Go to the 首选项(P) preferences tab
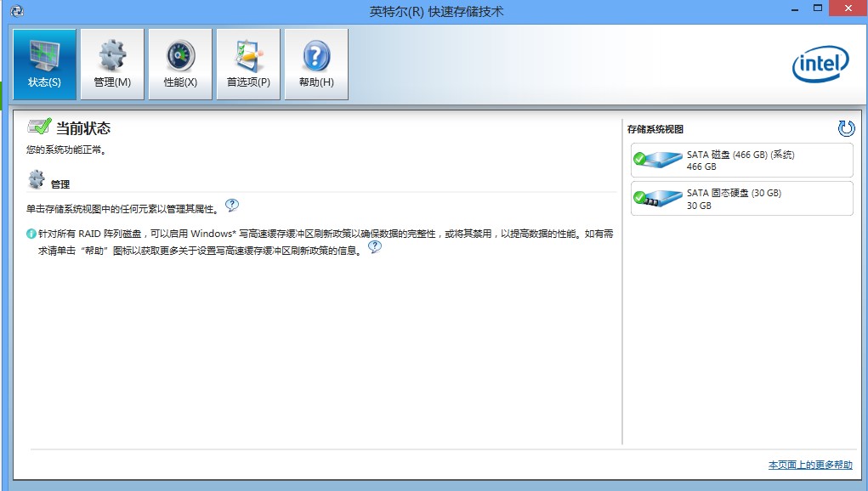The image size is (868, 491). coord(248,65)
